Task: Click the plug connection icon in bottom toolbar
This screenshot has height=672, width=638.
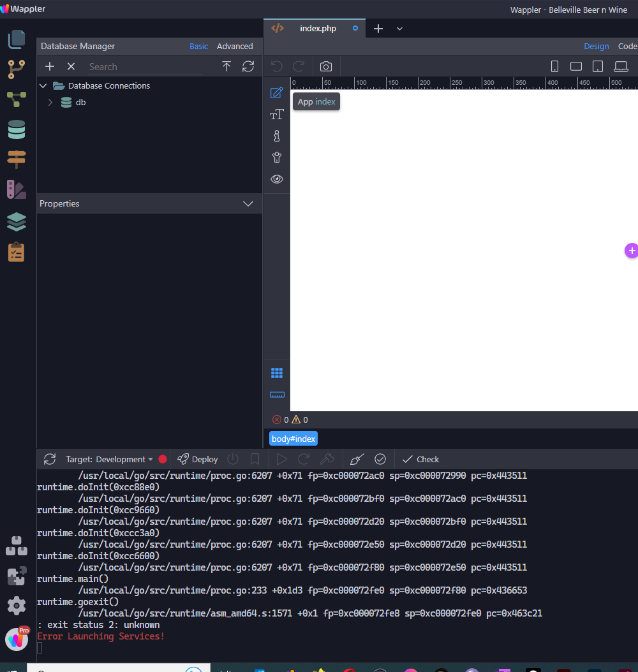Action: click(357, 459)
